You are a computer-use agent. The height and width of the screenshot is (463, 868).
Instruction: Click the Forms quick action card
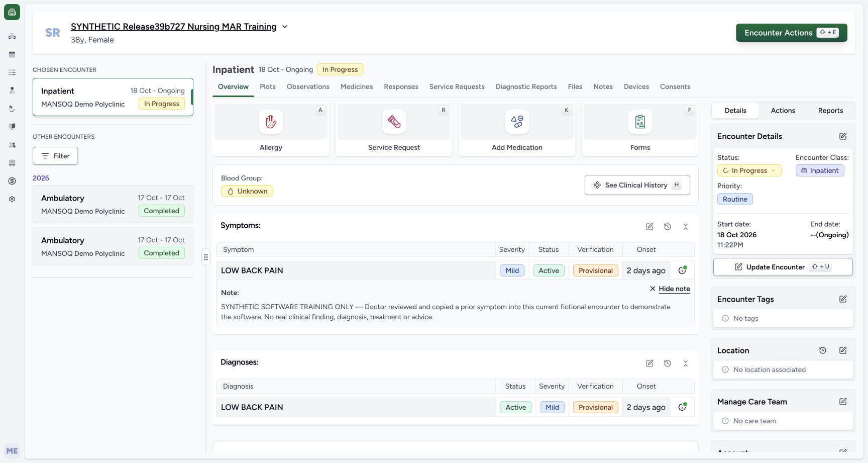(x=640, y=129)
